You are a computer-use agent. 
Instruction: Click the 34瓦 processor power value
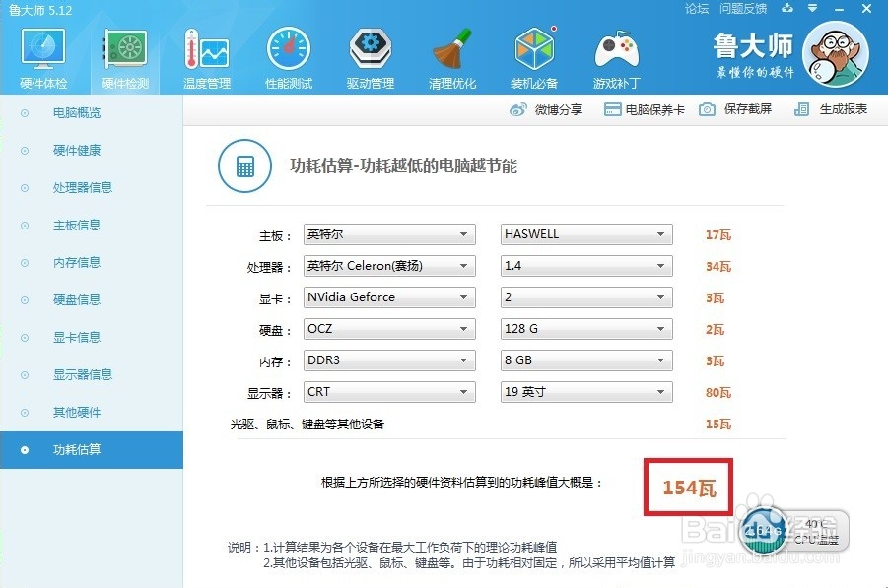point(718,267)
